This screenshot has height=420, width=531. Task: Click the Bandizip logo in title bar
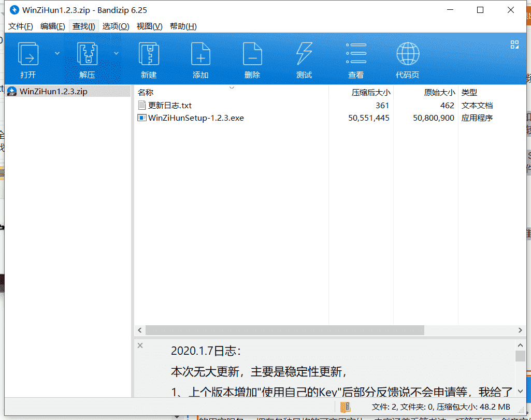[x=14, y=10]
